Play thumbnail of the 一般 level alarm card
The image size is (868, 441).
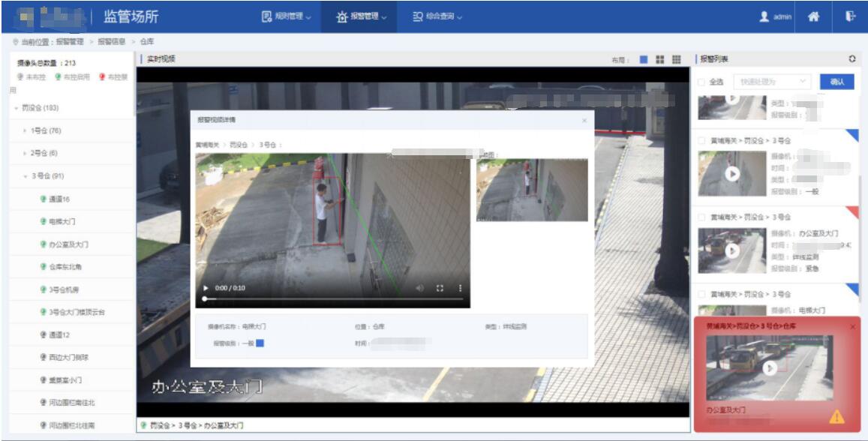[x=732, y=174]
